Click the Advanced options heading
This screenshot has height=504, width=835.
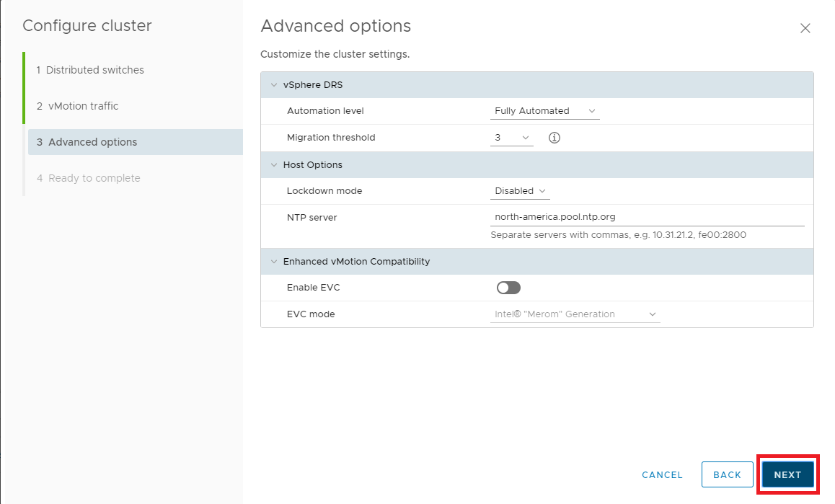tap(335, 26)
